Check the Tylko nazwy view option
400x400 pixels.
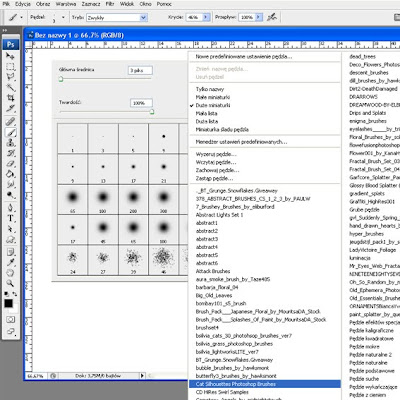pos(210,89)
